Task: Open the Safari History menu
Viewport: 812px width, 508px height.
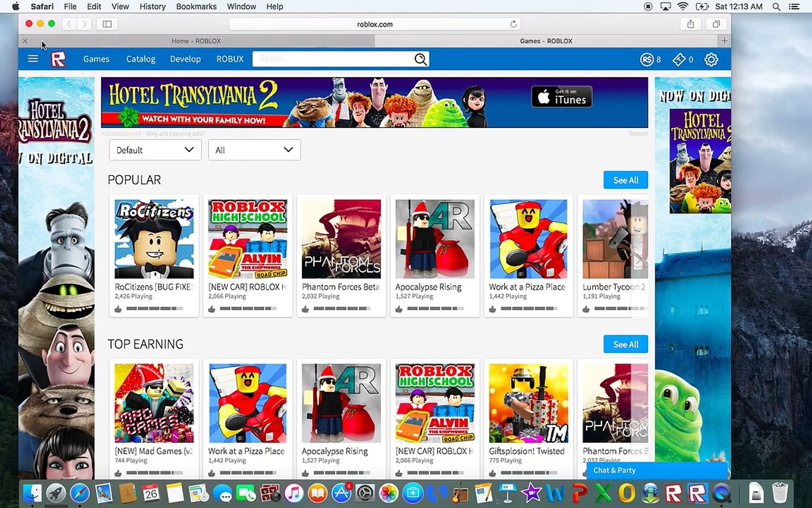Action: coord(152,7)
